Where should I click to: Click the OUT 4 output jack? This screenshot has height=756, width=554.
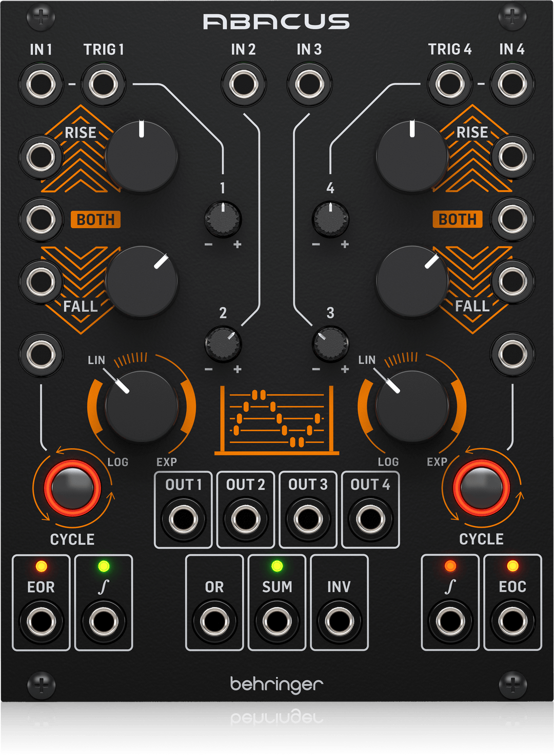[370, 519]
